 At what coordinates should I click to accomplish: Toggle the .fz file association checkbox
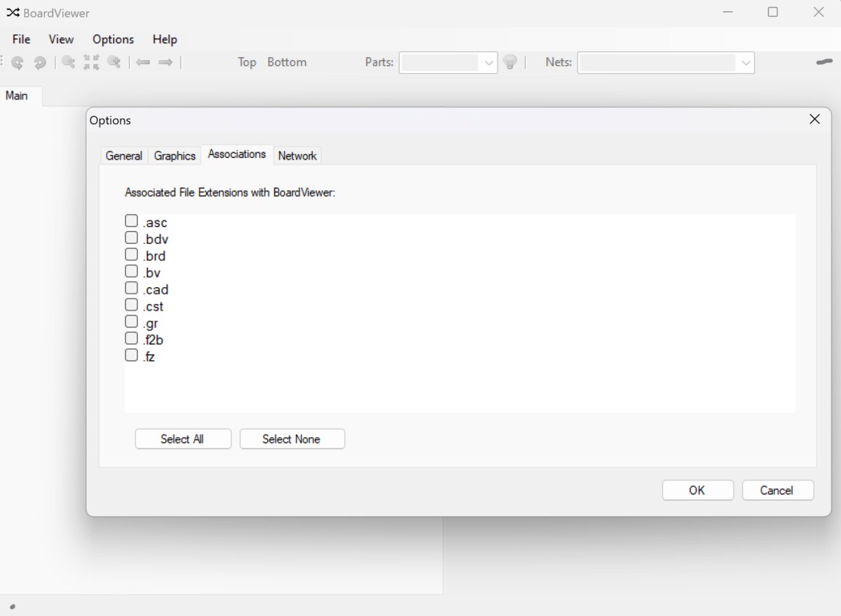click(x=132, y=355)
